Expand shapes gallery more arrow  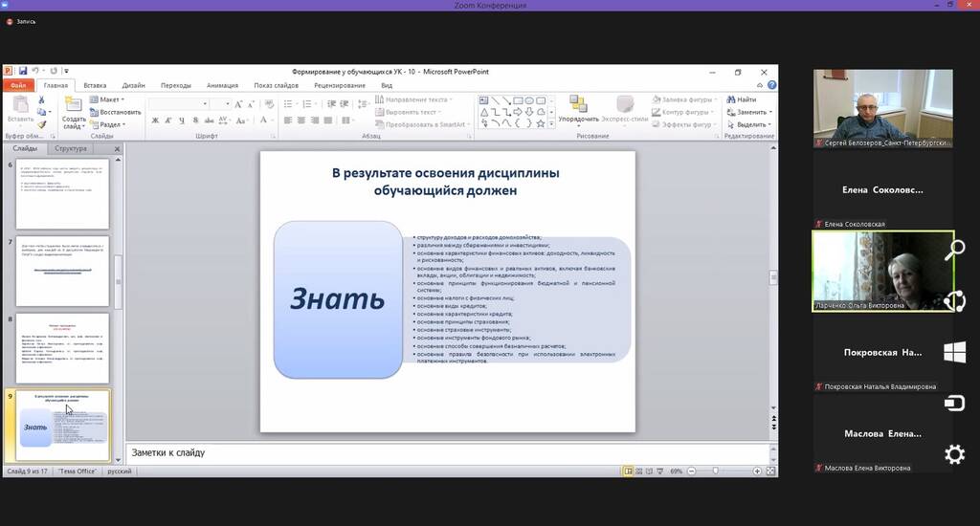[551, 124]
